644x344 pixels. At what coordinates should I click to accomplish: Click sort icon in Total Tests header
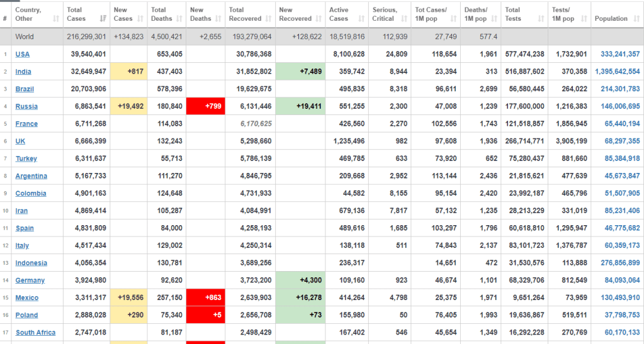click(x=541, y=19)
